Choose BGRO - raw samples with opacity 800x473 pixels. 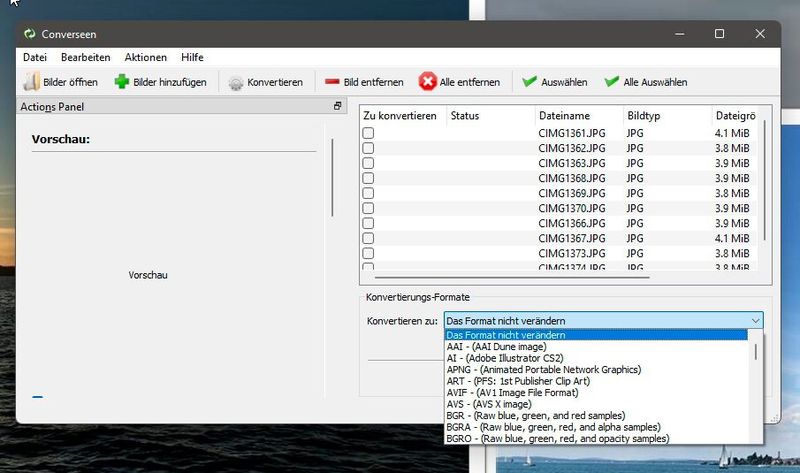pyautogui.click(x=595, y=438)
